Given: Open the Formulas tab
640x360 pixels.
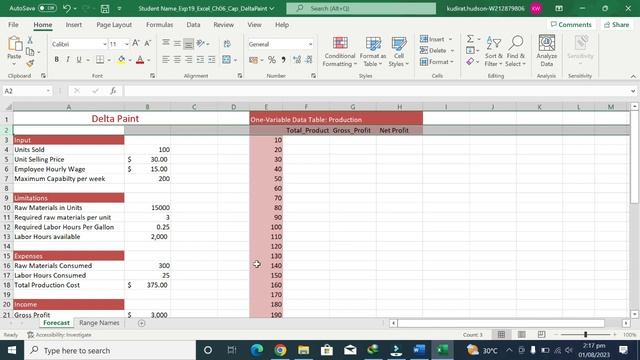Looking at the screenshot, I should [160, 24].
